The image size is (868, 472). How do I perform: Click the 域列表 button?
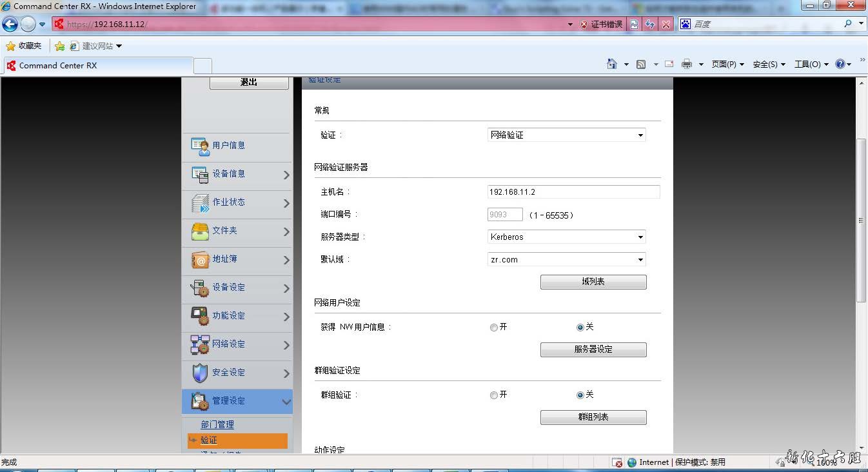(x=593, y=282)
